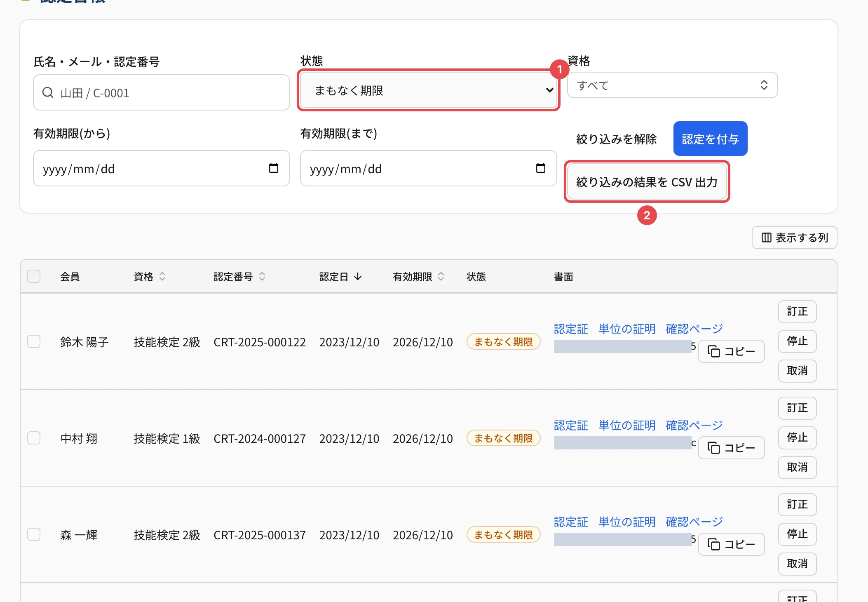
Task: Click member name 鈴木 陽子
Action: [x=84, y=342]
